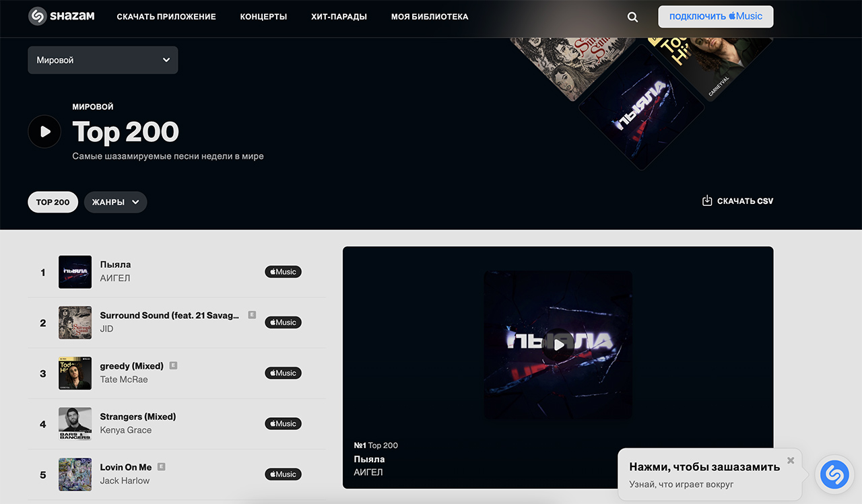This screenshot has width=862, height=504.
Task: Go to МОЯ БИБЛИОТЕКА in navigation
Action: (430, 17)
